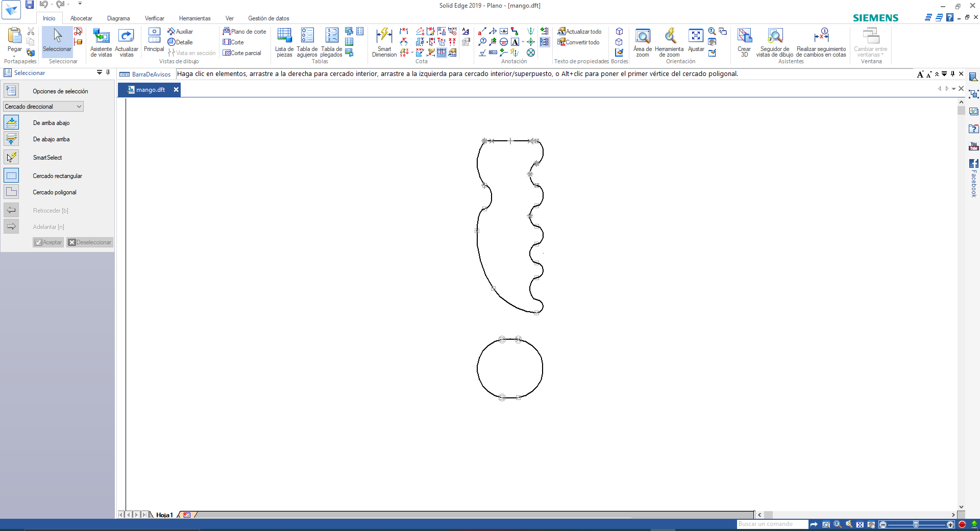Pin the Seleccionar side panel
The image size is (980, 531).
click(x=108, y=73)
